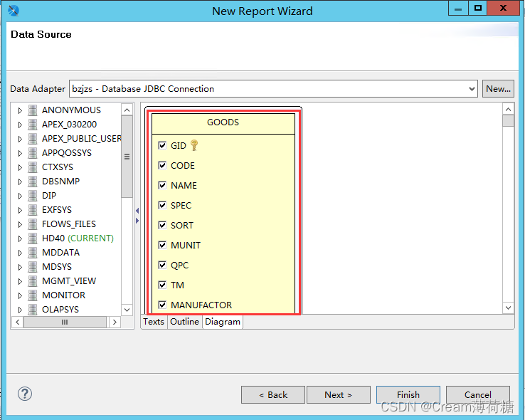Click the FLOWS_FILES schema icon

point(33,224)
